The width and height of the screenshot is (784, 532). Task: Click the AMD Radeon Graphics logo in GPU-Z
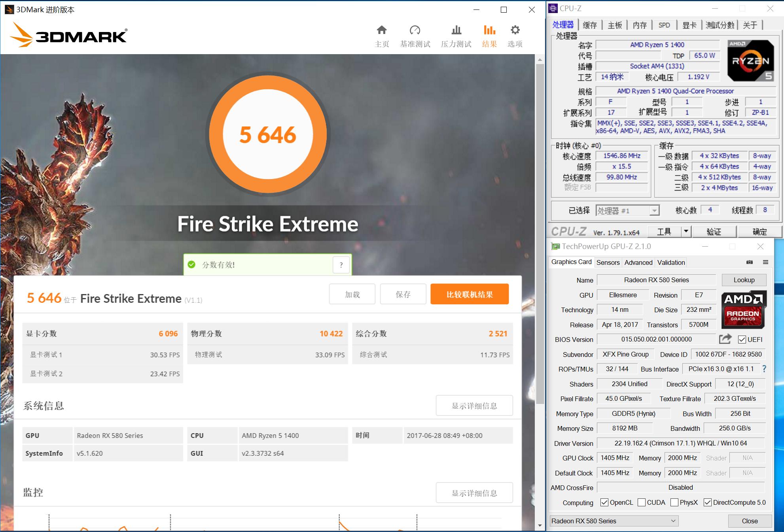(x=744, y=309)
